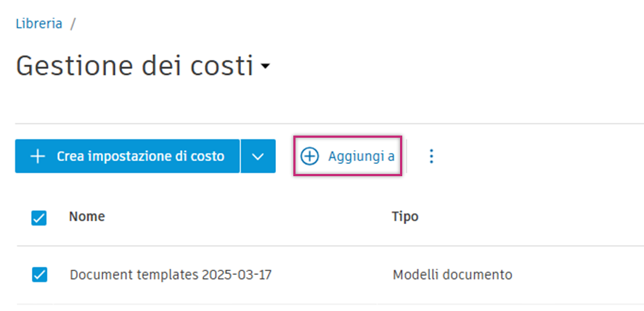Image resolution: width=644 pixels, height=311 pixels.
Task: Open the three-dot more options menu
Action: pyautogui.click(x=432, y=156)
